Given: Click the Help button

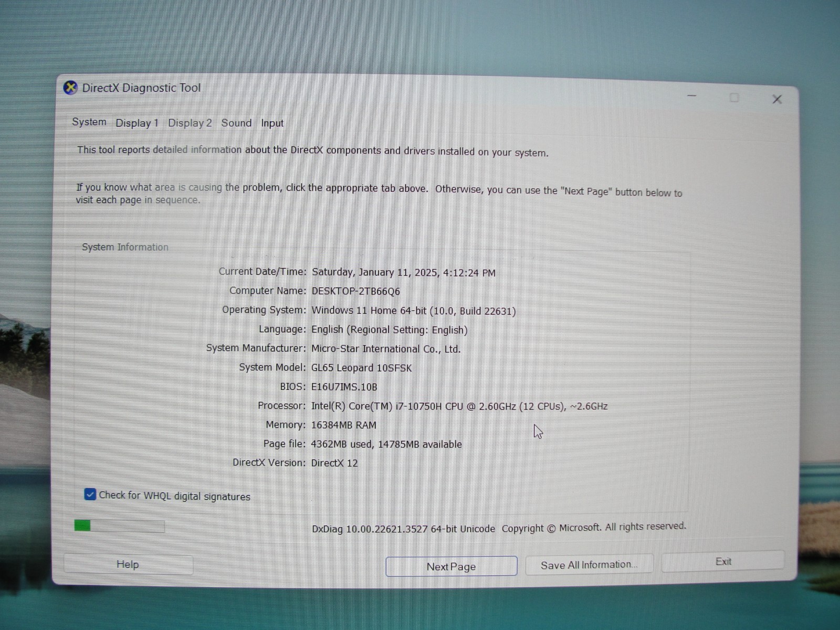Looking at the screenshot, I should pos(128,564).
